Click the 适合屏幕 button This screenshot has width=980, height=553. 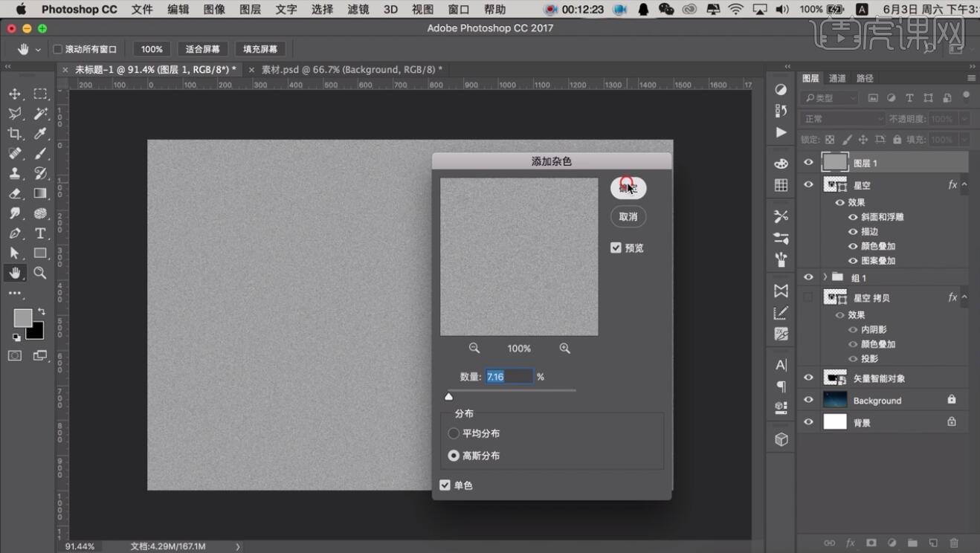point(203,49)
